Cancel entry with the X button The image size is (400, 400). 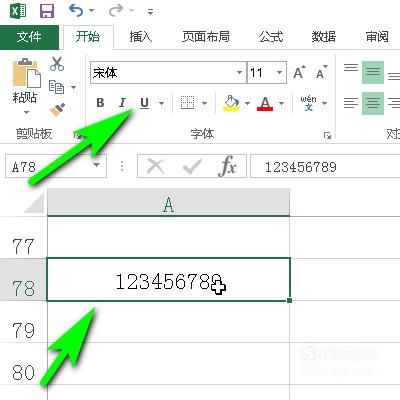pos(156,166)
